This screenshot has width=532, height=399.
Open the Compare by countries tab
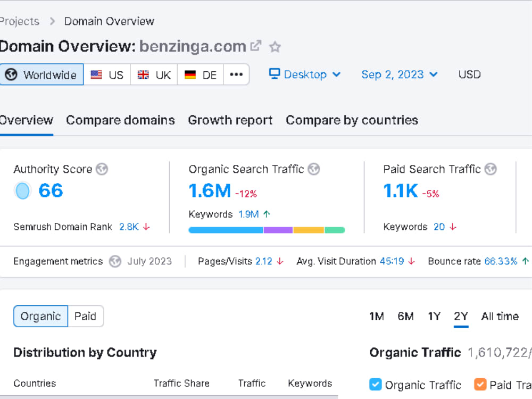[x=352, y=120]
